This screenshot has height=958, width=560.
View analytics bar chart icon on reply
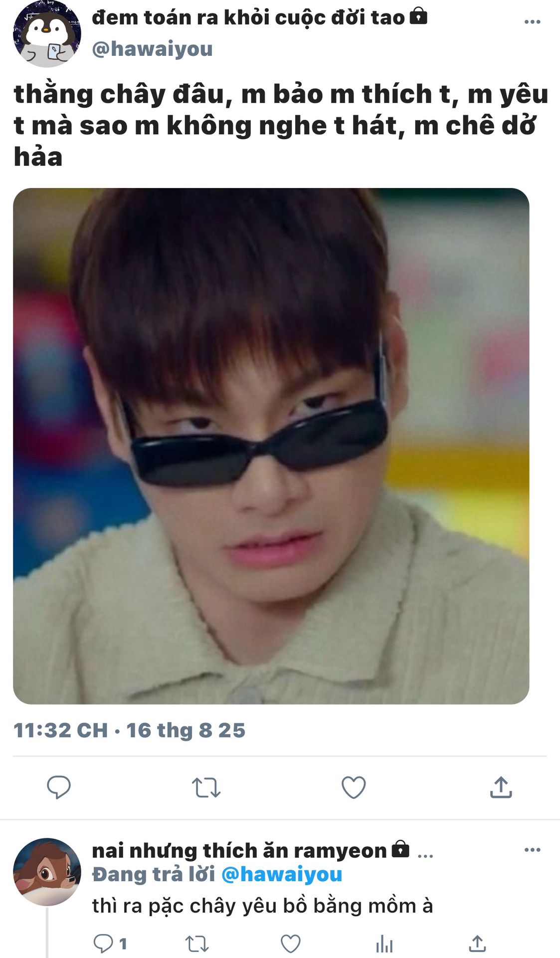(384, 944)
